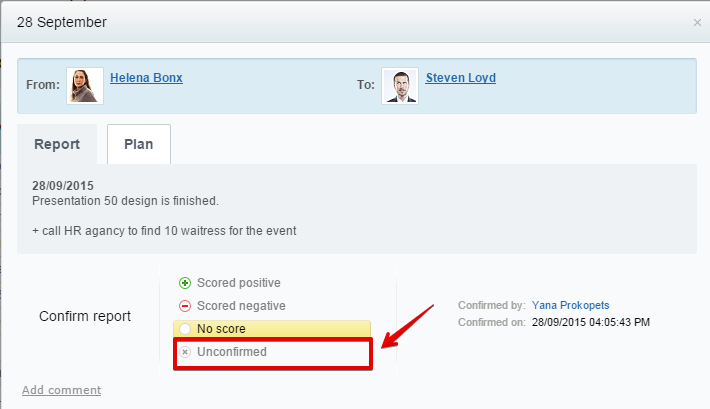The width and height of the screenshot is (710, 409).
Task: Click the highlighted No score row
Action: tap(272, 329)
